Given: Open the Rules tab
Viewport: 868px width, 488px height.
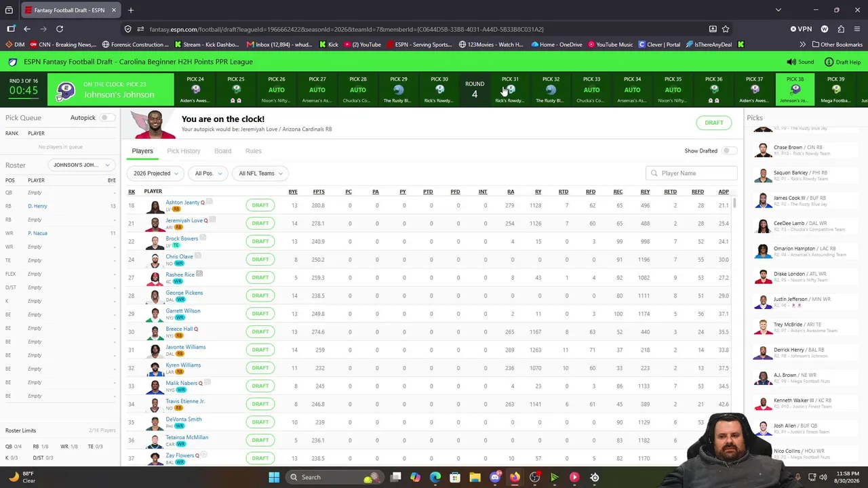Looking at the screenshot, I should click(253, 151).
